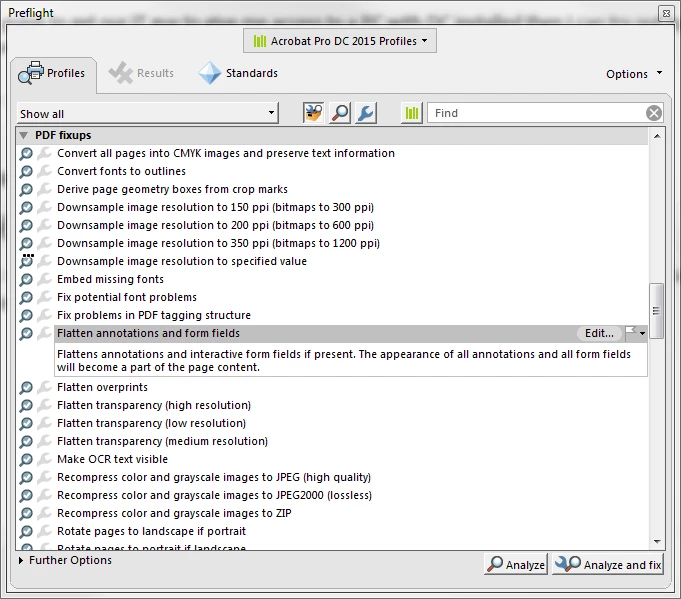Click wrench icon beside Make OCR text visible
This screenshot has width=681, height=599.
point(44,459)
